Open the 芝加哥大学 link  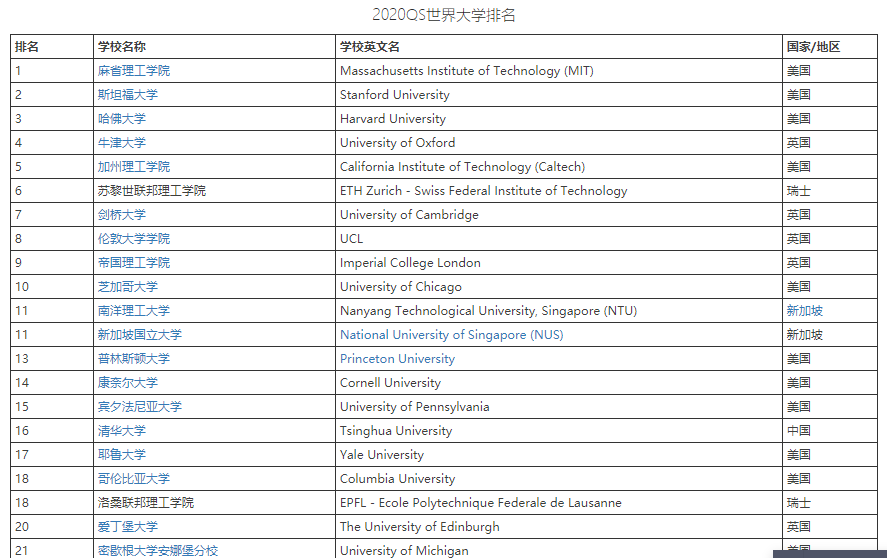click(127, 287)
